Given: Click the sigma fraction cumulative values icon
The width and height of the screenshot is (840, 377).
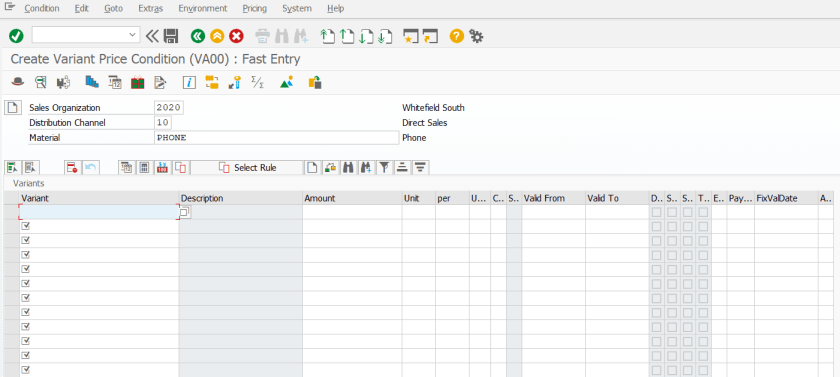Looking at the screenshot, I should tap(257, 82).
